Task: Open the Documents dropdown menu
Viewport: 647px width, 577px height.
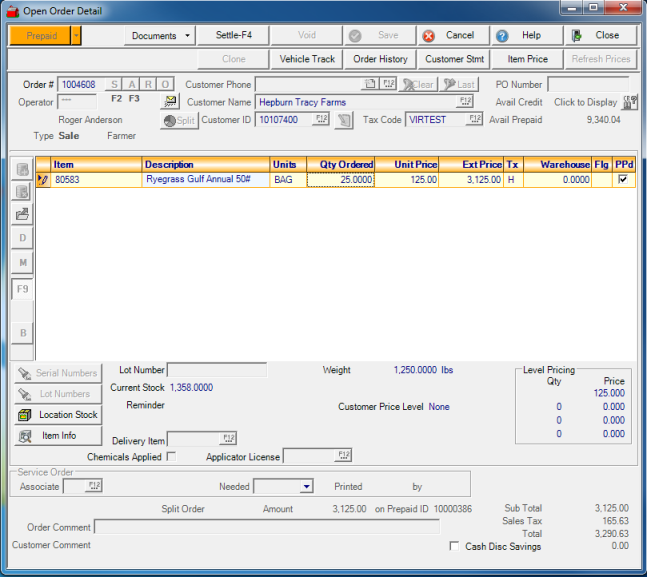Action: (160, 35)
